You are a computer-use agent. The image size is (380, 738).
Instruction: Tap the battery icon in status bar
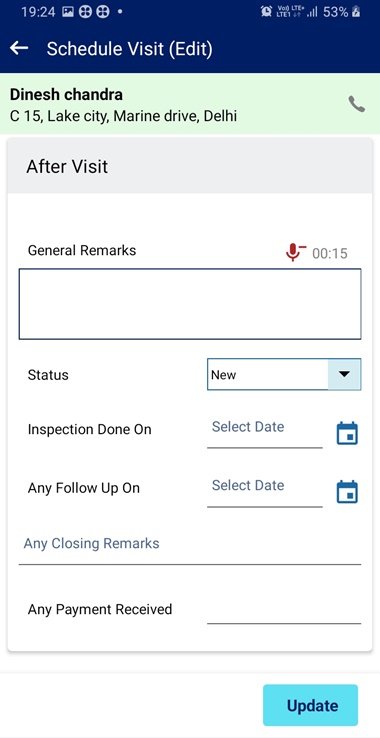pyautogui.click(x=356, y=12)
